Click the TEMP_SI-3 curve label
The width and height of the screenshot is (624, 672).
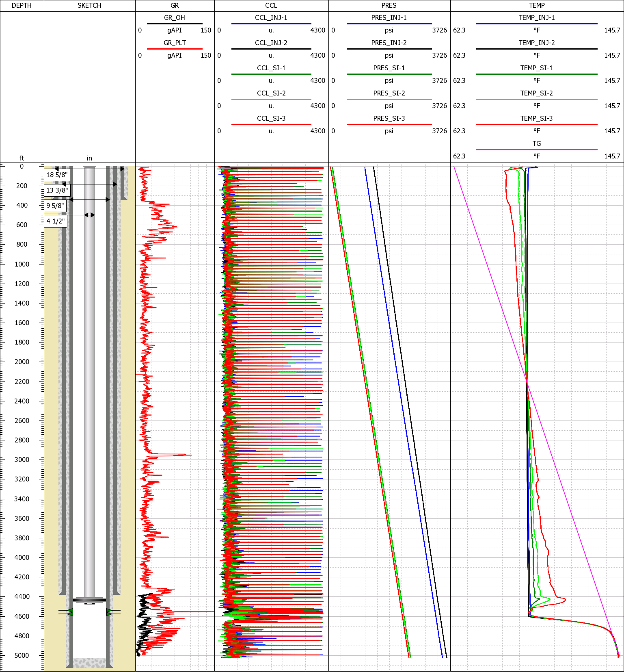click(x=537, y=118)
